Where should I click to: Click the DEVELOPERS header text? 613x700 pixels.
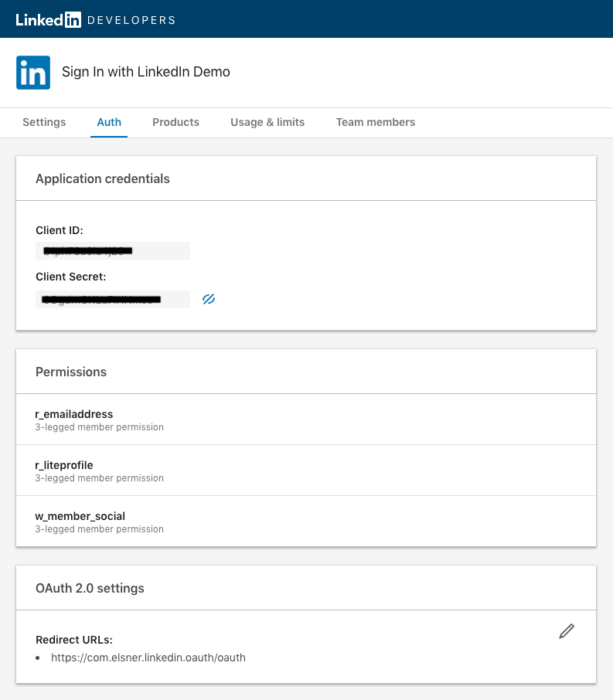coord(131,20)
